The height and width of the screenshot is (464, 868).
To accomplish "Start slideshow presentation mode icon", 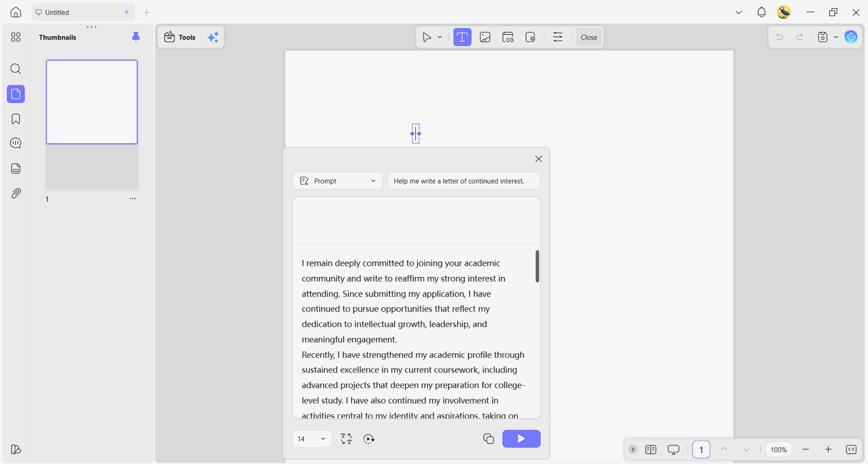I will click(674, 449).
